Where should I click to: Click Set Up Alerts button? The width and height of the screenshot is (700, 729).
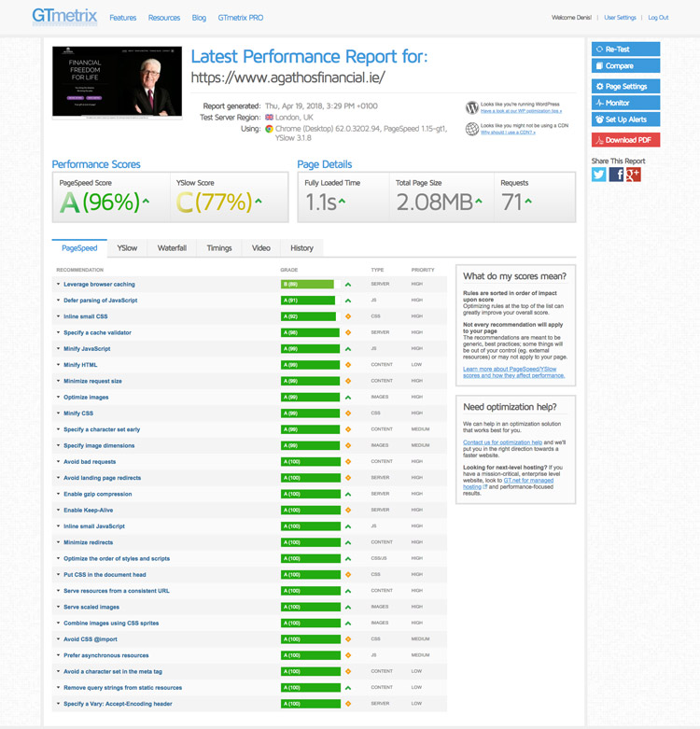[625, 119]
